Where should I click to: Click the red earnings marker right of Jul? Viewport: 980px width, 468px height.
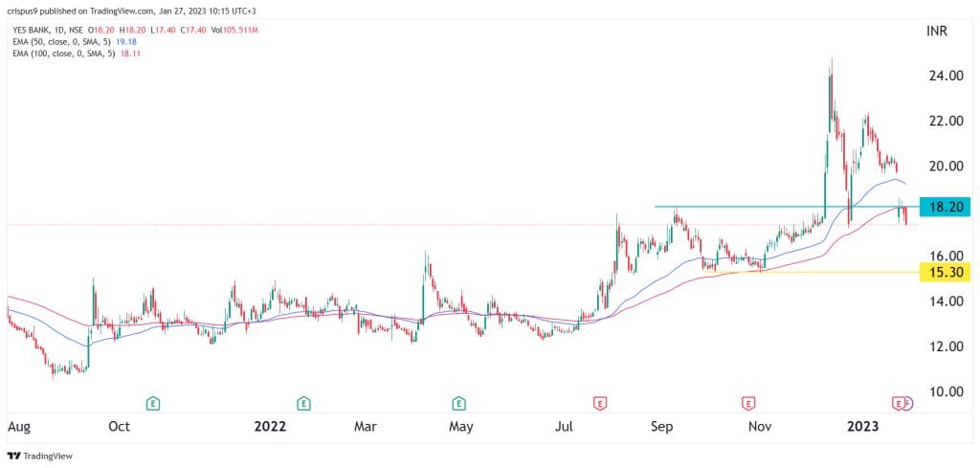click(599, 404)
